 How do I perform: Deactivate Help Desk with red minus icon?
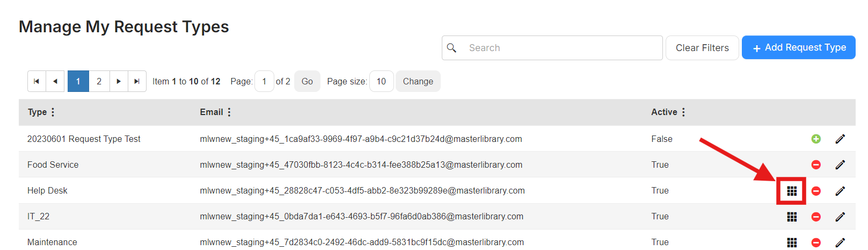click(816, 191)
